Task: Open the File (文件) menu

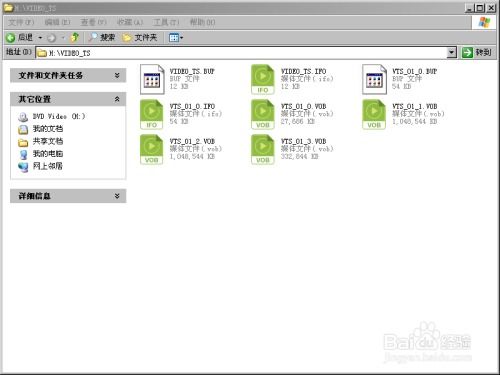Action: point(21,22)
